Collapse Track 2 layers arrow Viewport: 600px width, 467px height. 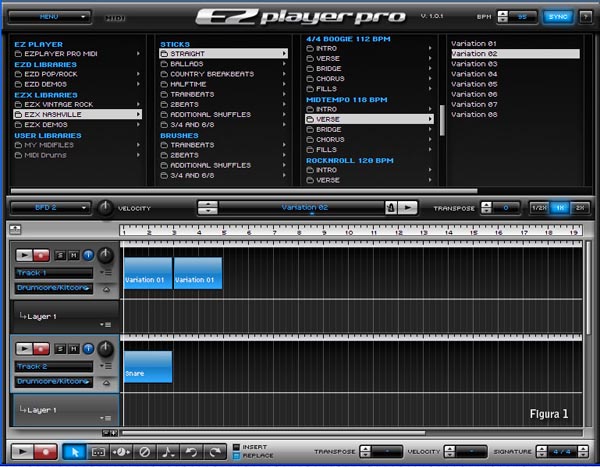point(106,383)
